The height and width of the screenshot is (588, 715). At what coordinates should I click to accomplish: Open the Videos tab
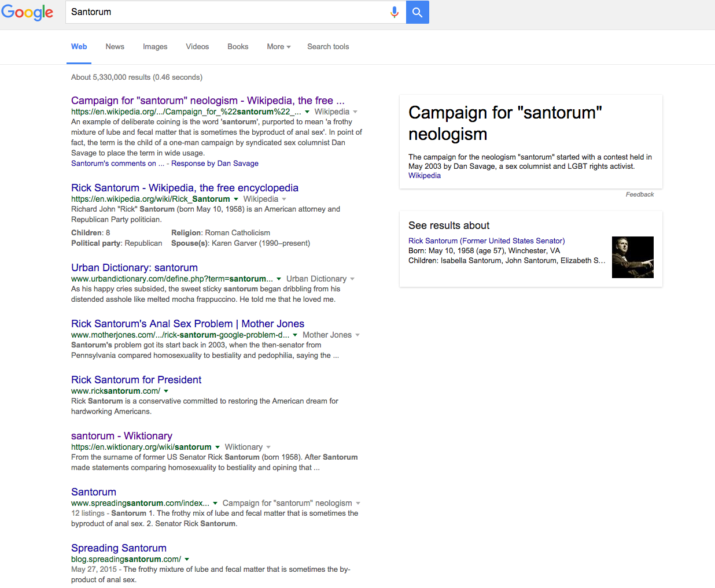[x=197, y=47]
